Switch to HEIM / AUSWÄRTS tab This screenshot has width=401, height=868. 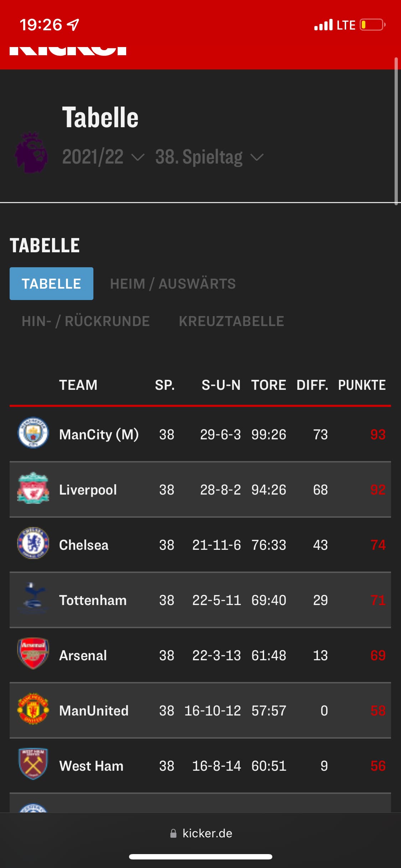point(173,284)
